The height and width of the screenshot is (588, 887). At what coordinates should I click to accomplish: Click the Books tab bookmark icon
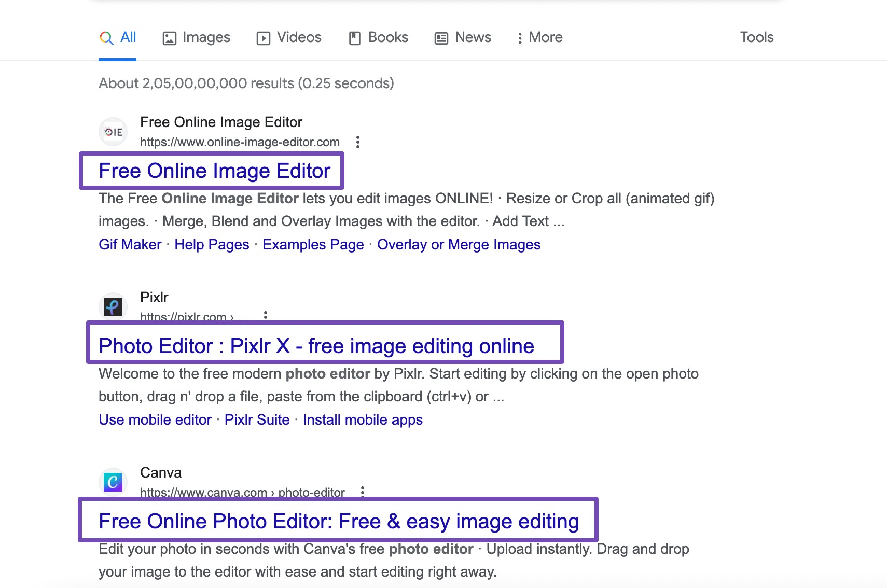[355, 38]
